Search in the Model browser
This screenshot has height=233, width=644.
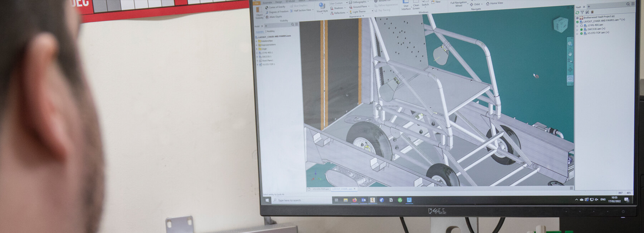coord(292,24)
